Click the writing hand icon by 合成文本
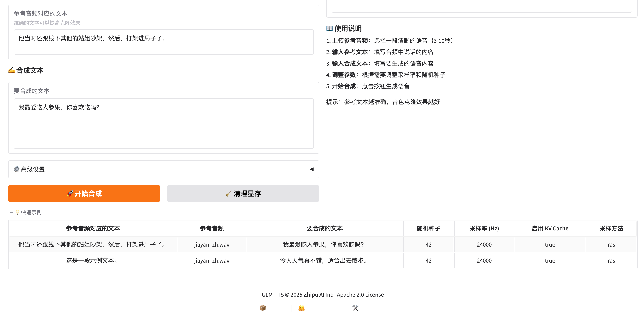Viewport: 644px width, 314px height. click(11, 70)
